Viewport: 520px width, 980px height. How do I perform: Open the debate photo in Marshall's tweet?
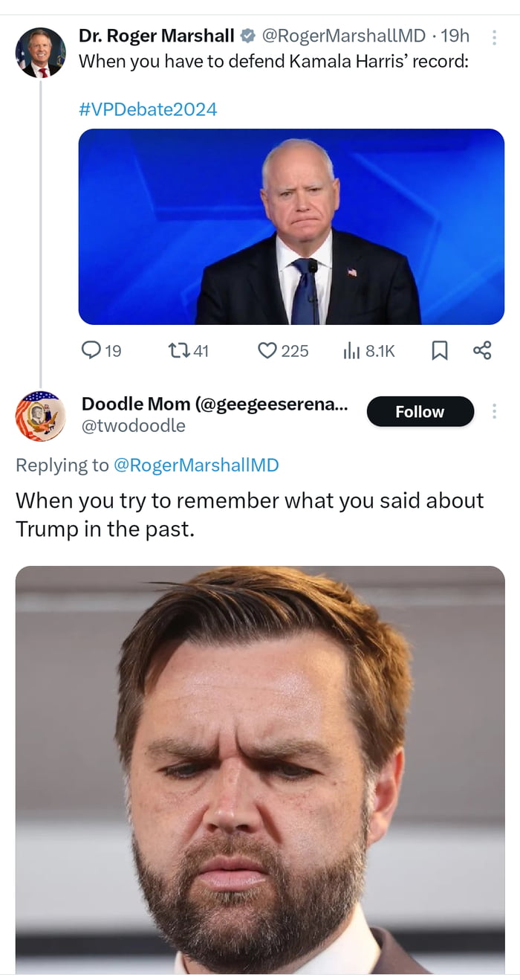[291, 227]
